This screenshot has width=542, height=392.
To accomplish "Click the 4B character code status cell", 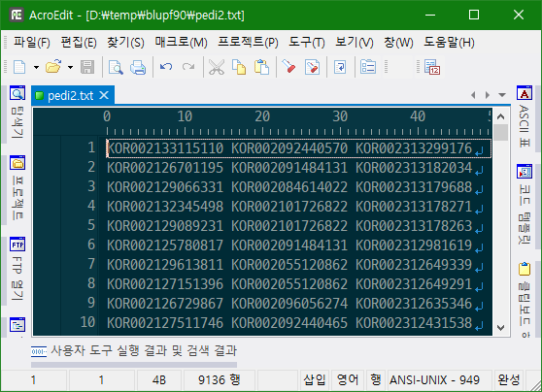I will click(159, 380).
